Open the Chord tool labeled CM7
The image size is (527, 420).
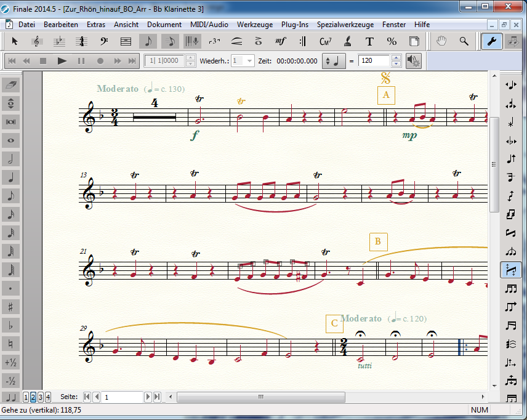pos(325,41)
